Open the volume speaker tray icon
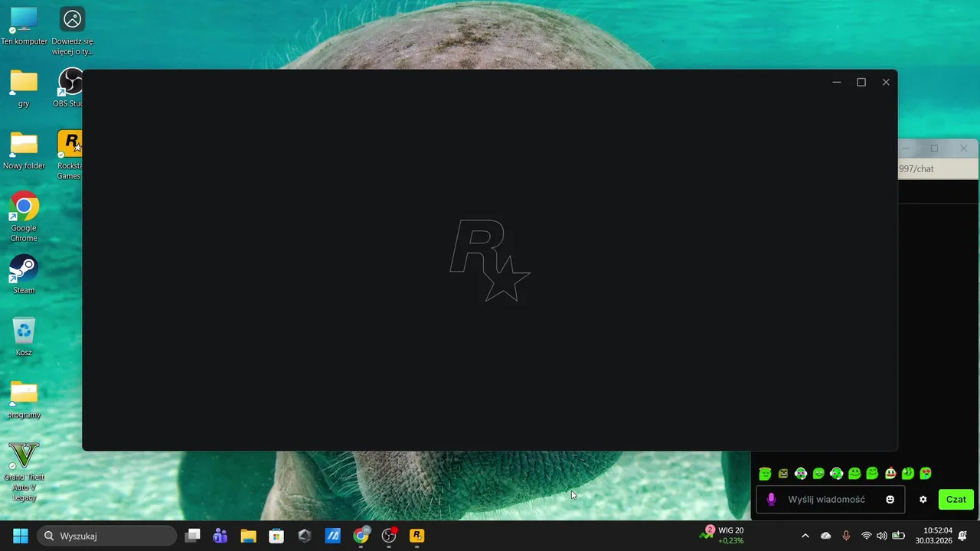Image resolution: width=980 pixels, height=551 pixels. coord(882,536)
